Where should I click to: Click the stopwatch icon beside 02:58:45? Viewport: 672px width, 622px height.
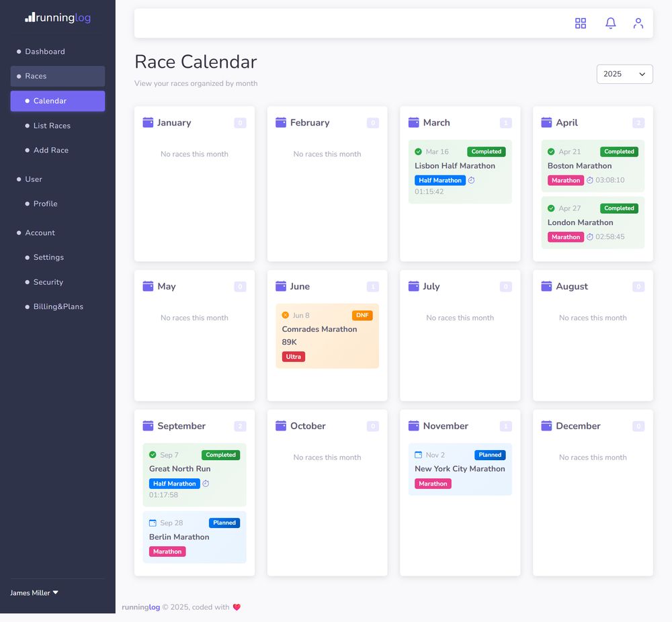[590, 237]
